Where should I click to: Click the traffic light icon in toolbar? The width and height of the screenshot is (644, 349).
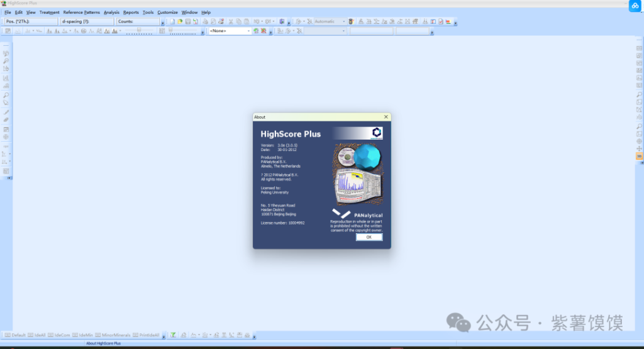click(x=352, y=21)
